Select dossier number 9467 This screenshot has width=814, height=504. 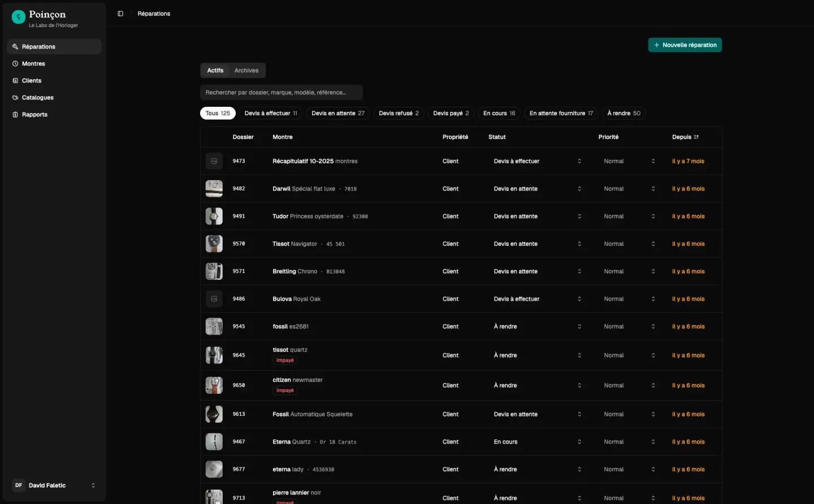point(239,442)
